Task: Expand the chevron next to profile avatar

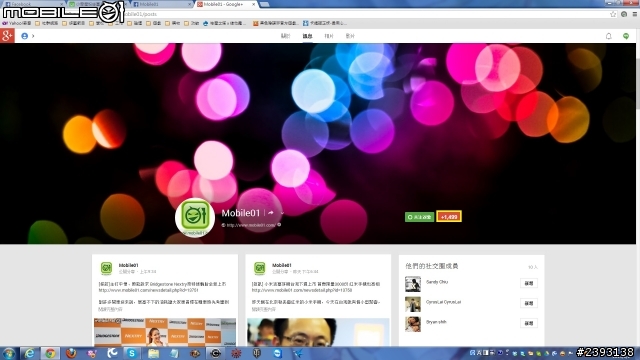Action: [x=33, y=36]
